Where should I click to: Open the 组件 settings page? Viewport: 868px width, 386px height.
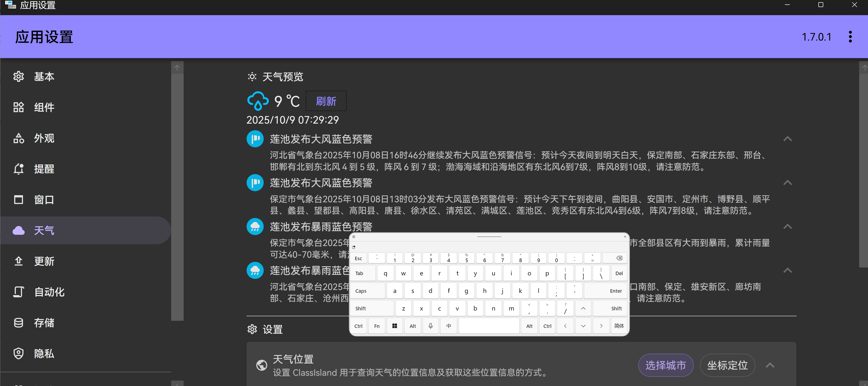44,107
